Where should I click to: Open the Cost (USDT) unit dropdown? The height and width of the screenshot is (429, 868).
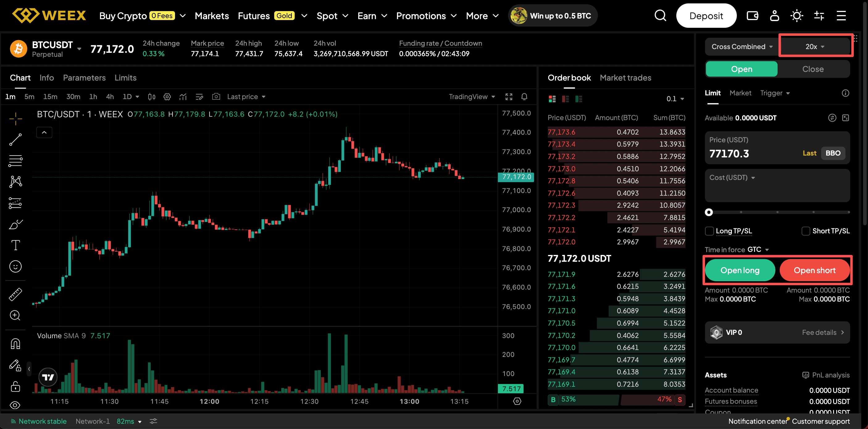coord(732,177)
